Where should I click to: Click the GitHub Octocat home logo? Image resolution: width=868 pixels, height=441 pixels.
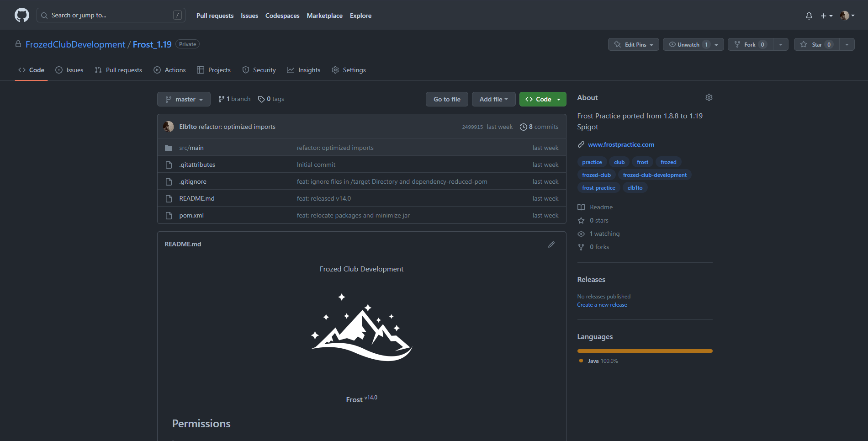tap(21, 15)
